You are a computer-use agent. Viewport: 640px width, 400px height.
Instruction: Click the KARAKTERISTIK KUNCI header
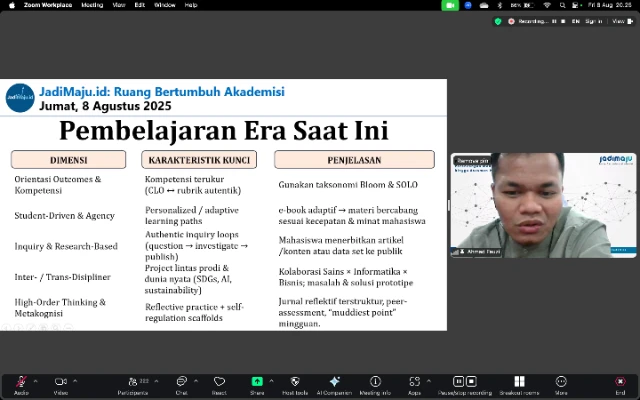199,160
